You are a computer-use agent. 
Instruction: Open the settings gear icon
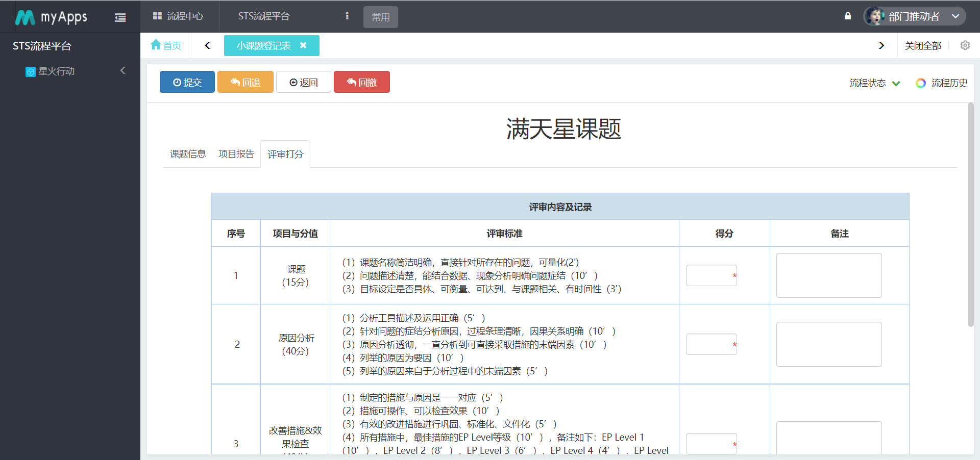click(x=965, y=45)
